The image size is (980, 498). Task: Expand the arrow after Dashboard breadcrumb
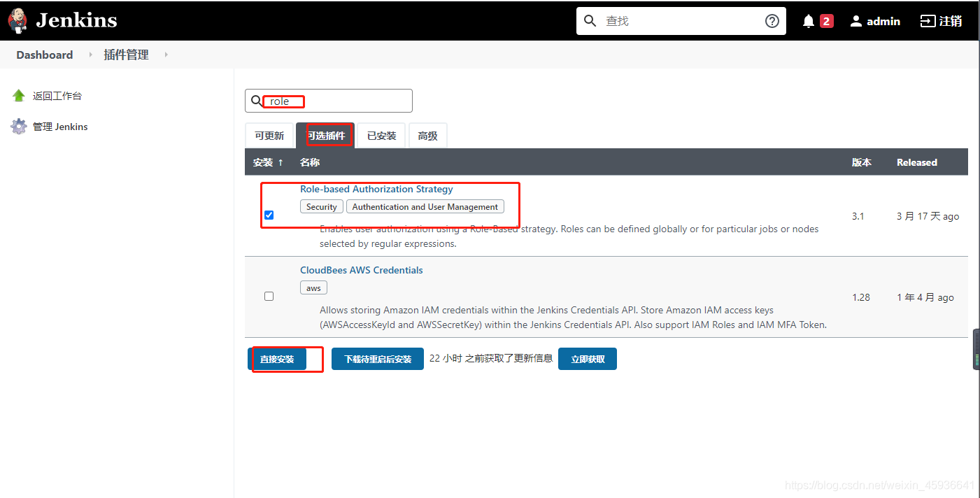90,55
